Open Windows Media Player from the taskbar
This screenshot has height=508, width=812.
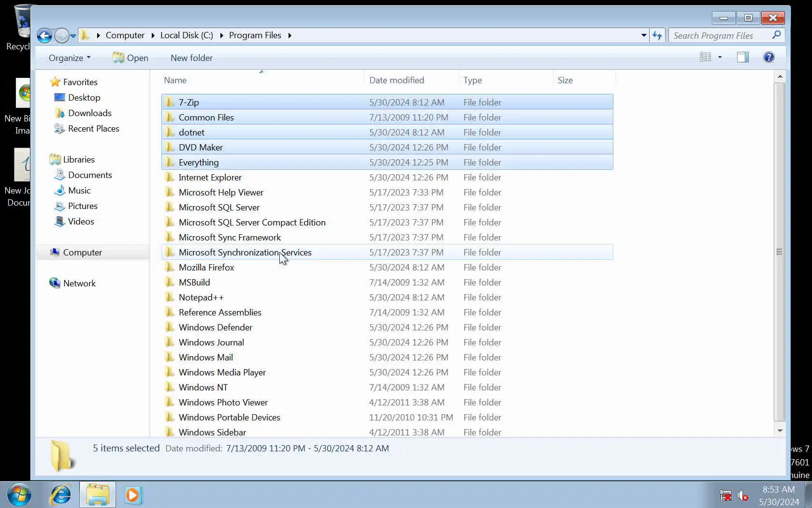pos(132,495)
